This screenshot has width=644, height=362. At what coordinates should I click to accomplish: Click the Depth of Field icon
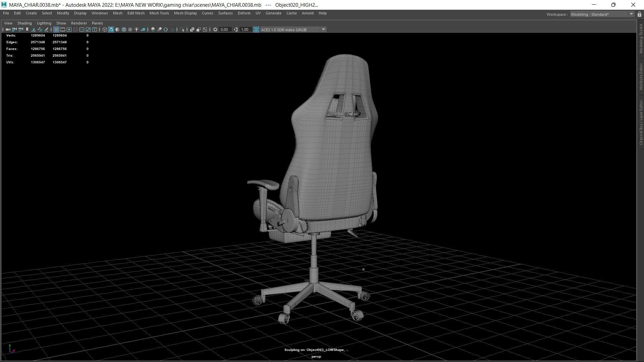172,29
